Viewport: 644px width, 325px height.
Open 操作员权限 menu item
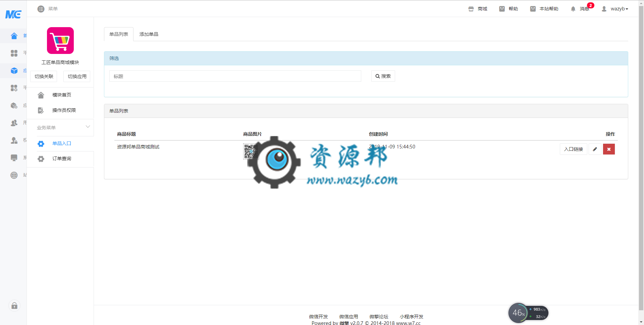(64, 110)
